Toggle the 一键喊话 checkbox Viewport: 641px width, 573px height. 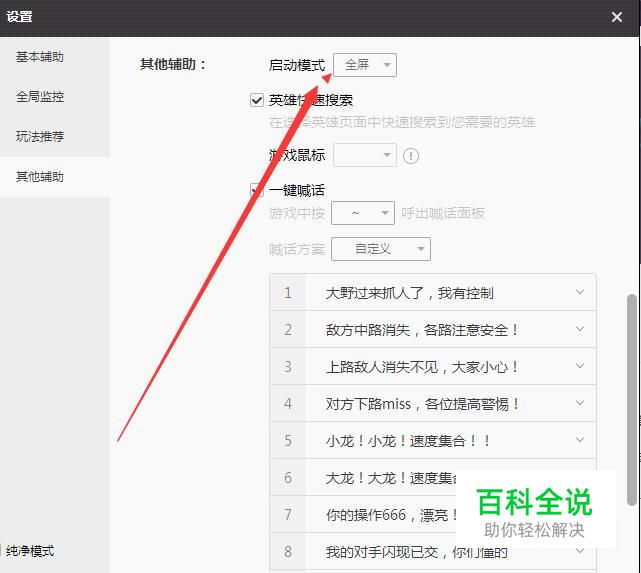click(x=257, y=190)
